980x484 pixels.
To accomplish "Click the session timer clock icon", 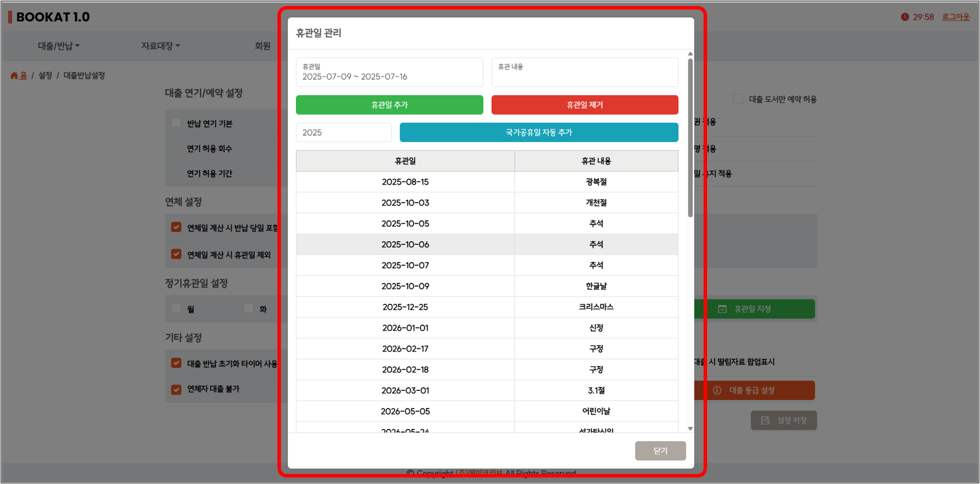I will [x=904, y=17].
